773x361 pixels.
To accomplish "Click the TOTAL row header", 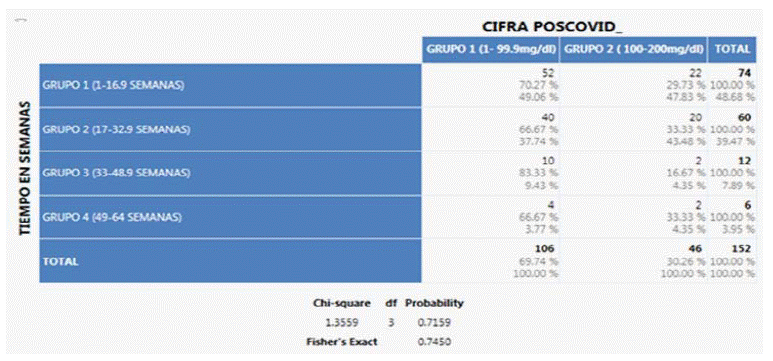I will coord(230,261).
